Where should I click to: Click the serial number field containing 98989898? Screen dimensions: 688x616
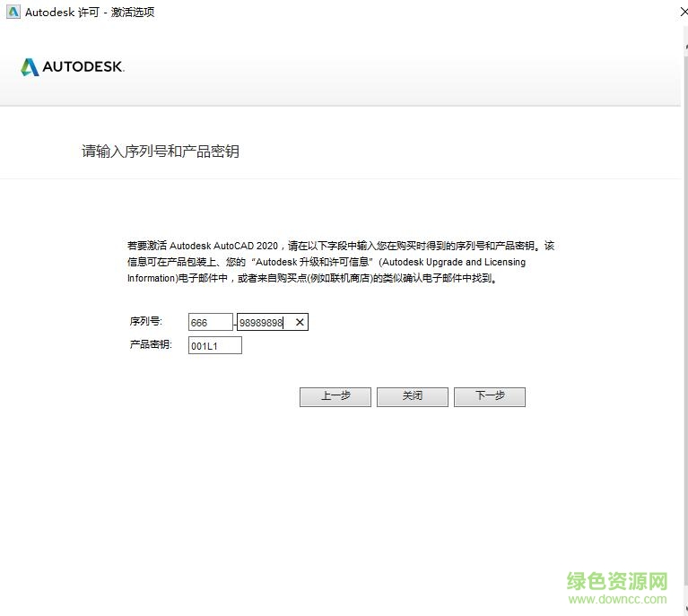[x=262, y=323]
